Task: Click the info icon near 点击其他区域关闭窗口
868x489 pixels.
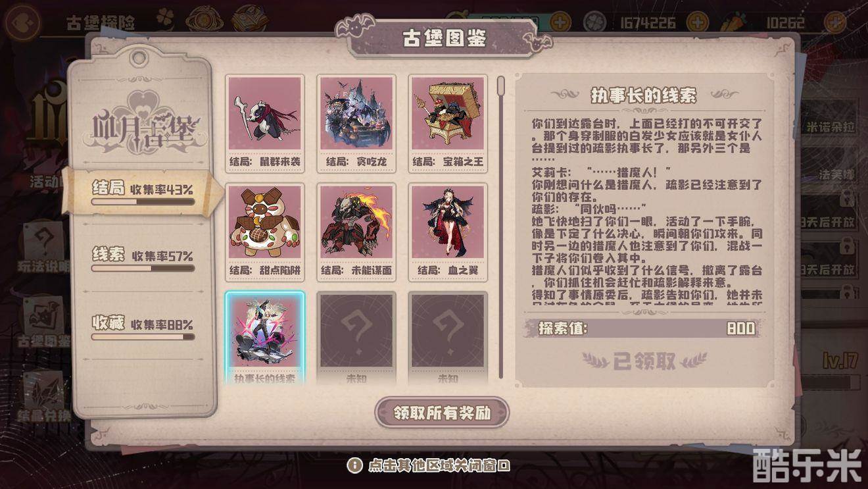Action: point(354,465)
